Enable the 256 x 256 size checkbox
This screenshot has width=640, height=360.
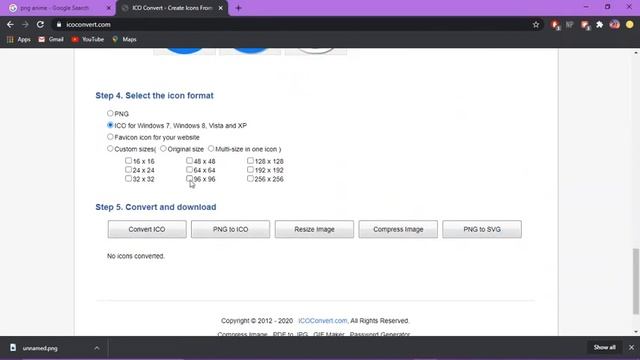click(250, 178)
